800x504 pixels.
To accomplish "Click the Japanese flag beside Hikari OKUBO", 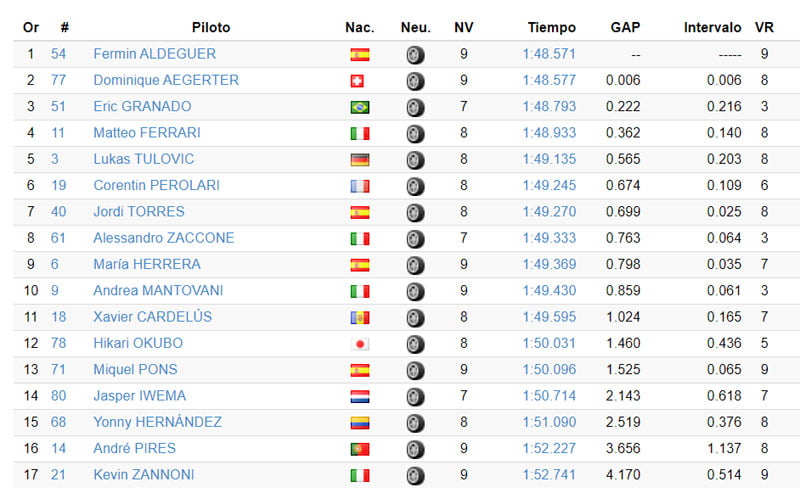I will (360, 343).
